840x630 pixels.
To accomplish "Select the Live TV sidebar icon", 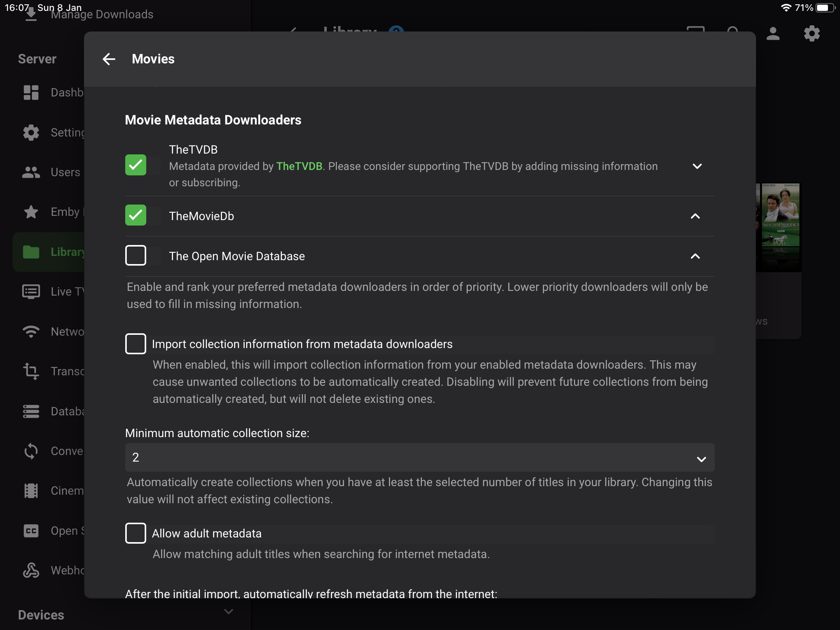I will tap(31, 292).
